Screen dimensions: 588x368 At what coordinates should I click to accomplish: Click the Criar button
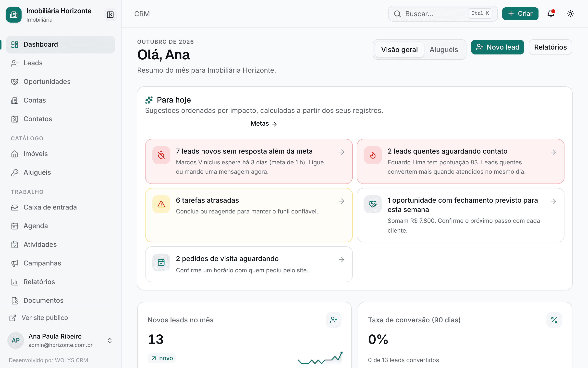(x=520, y=14)
